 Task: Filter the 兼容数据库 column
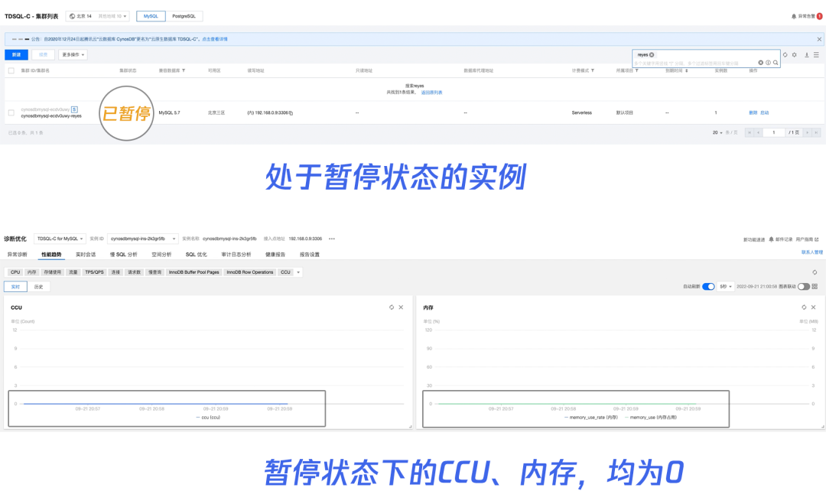point(184,70)
